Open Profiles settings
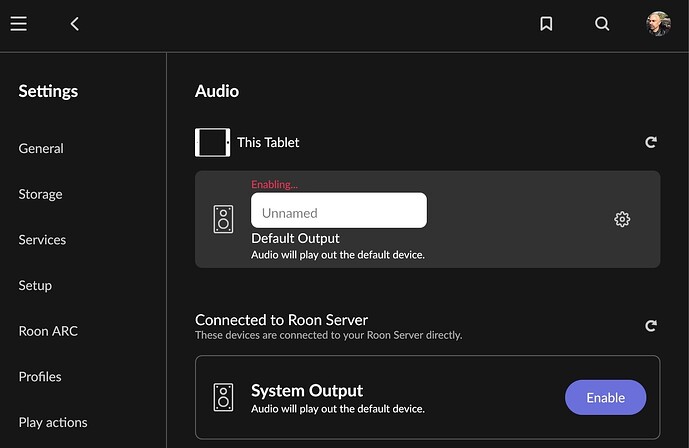The width and height of the screenshot is (689, 448). point(40,376)
